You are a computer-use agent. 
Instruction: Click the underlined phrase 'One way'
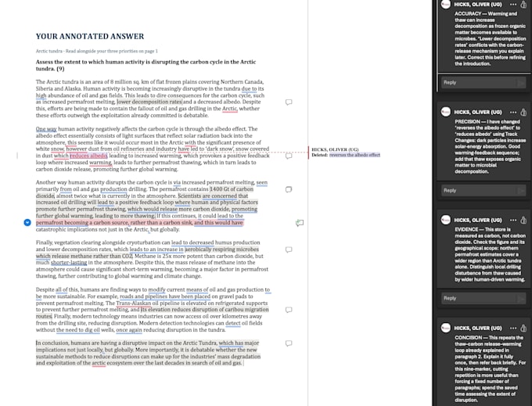coord(46,129)
